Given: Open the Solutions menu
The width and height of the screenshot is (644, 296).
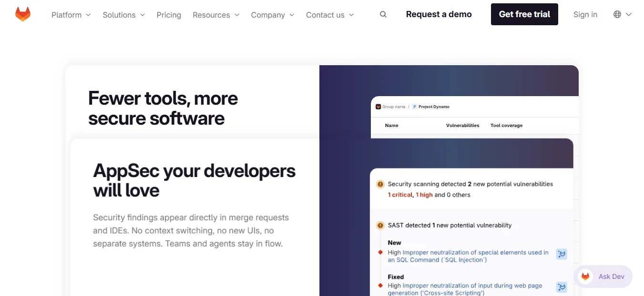Looking at the screenshot, I should [x=124, y=15].
